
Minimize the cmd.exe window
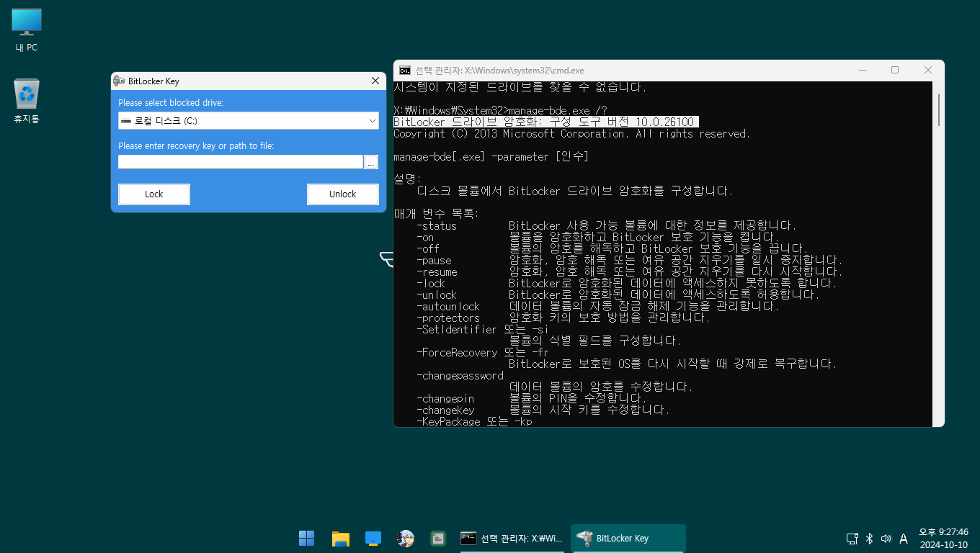pos(862,70)
